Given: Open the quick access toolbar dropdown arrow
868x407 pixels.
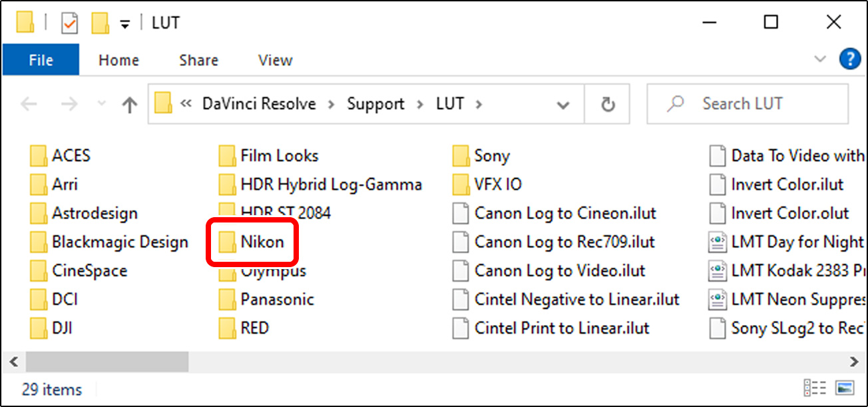Looking at the screenshot, I should tap(124, 22).
